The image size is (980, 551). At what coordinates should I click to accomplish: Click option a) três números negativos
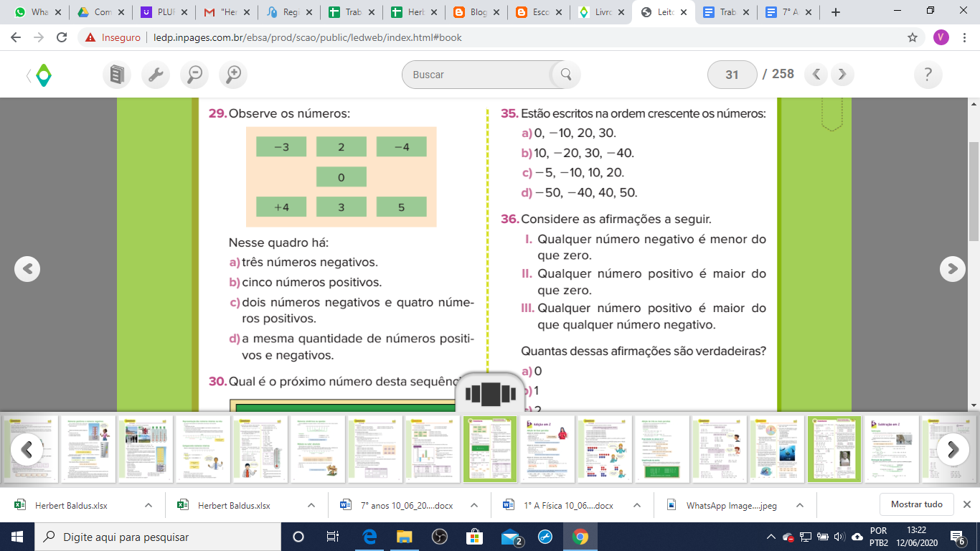tap(303, 262)
